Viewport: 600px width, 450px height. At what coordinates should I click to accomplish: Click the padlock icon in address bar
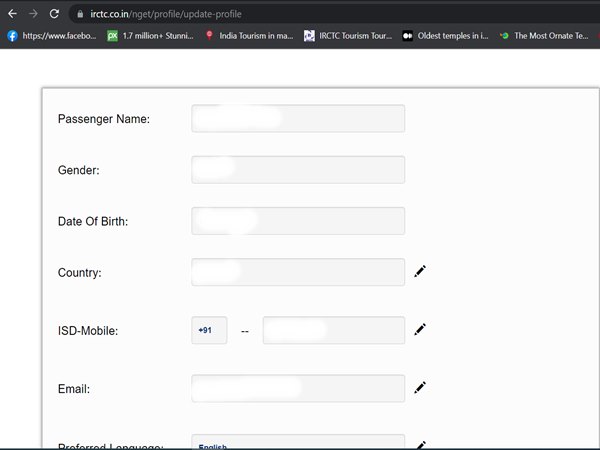click(x=80, y=14)
